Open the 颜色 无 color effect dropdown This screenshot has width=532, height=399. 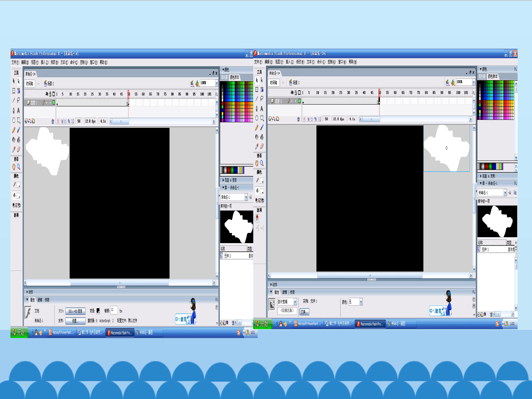(361, 302)
